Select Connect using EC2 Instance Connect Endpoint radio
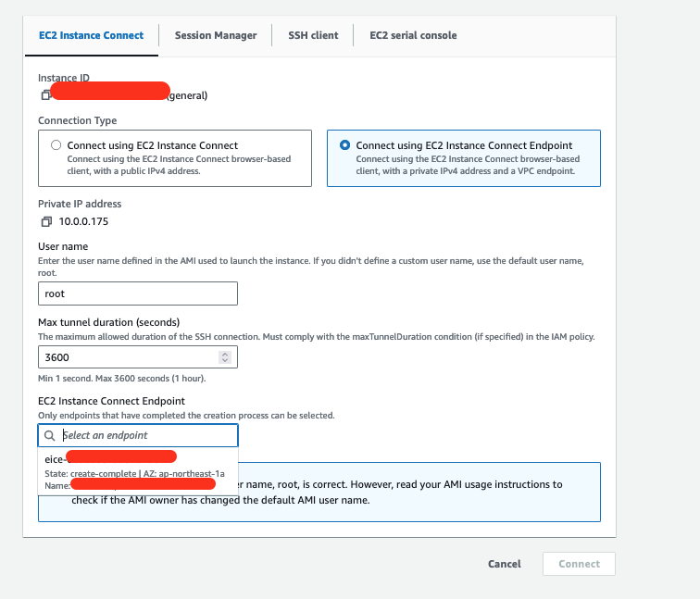 click(344, 145)
